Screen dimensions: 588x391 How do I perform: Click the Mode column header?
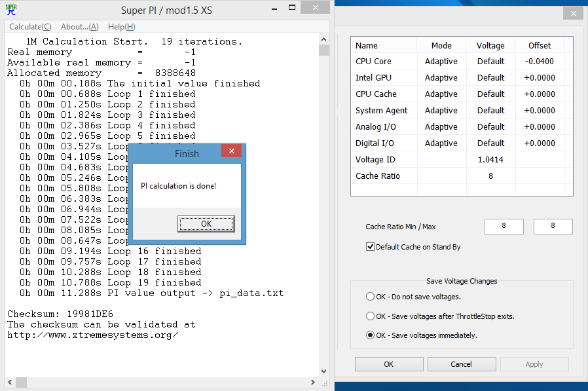tap(441, 45)
